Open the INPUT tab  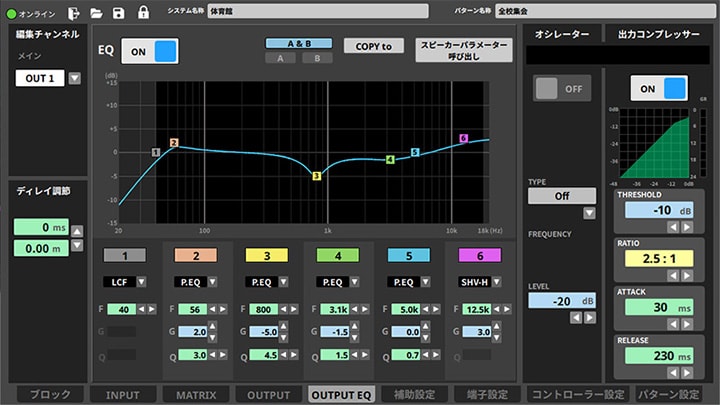pos(123,395)
